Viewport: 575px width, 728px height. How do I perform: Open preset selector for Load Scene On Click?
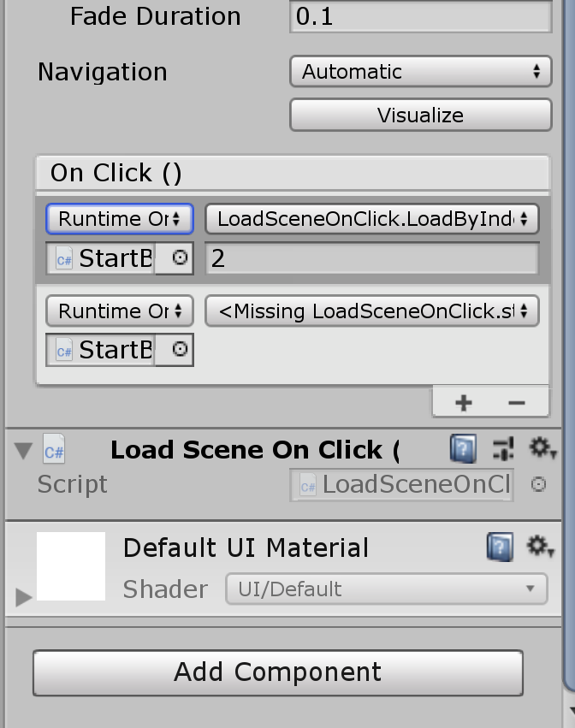[x=502, y=448]
